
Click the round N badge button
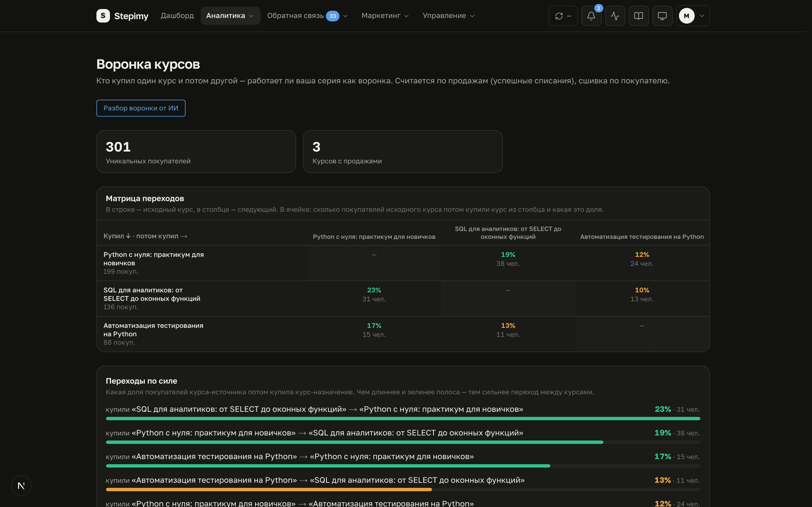coord(21,486)
